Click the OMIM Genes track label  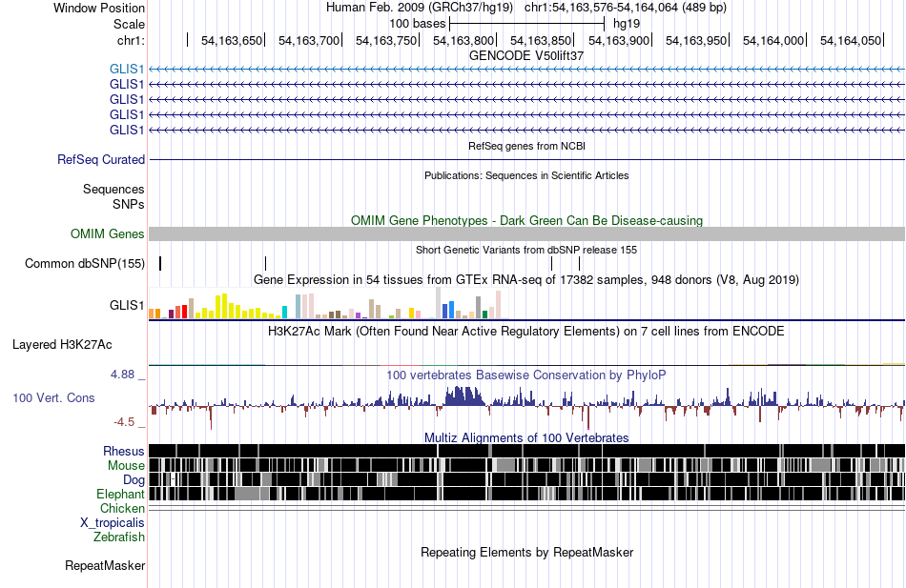tap(108, 233)
